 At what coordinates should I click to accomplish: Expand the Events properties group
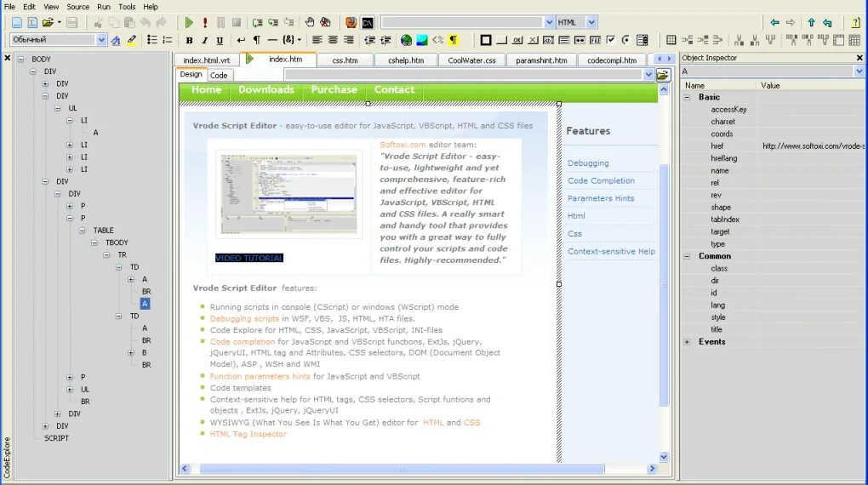point(687,342)
